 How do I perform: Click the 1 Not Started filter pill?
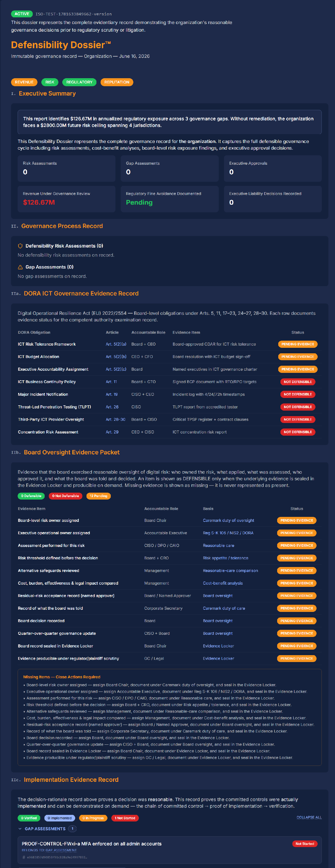(x=125, y=818)
